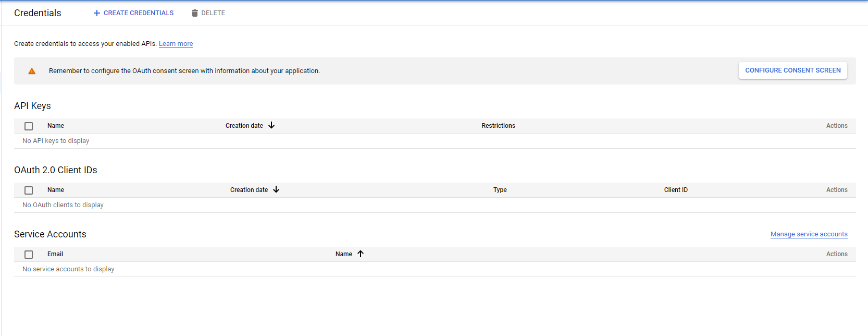Click the Email column header
This screenshot has width=868, height=336.
point(55,254)
